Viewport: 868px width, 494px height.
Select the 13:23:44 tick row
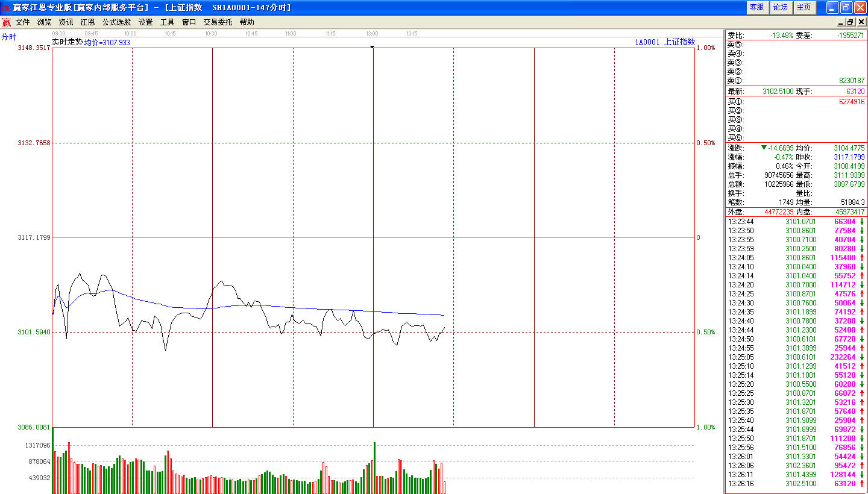point(796,221)
